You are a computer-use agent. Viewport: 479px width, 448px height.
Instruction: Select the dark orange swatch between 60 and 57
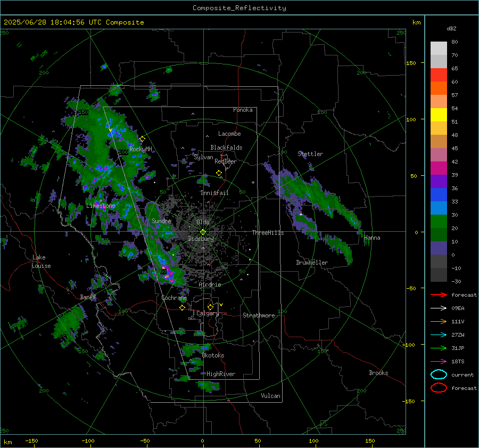coord(439,88)
